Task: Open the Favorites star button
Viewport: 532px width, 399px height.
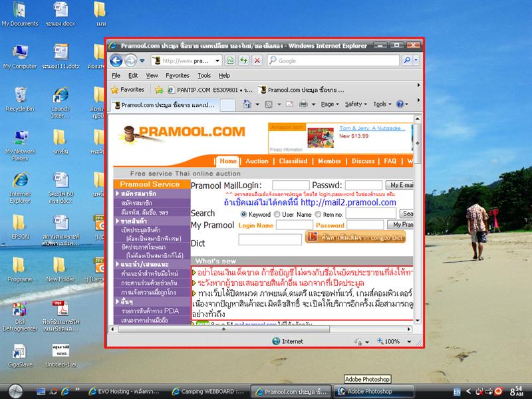Action: 128,90
